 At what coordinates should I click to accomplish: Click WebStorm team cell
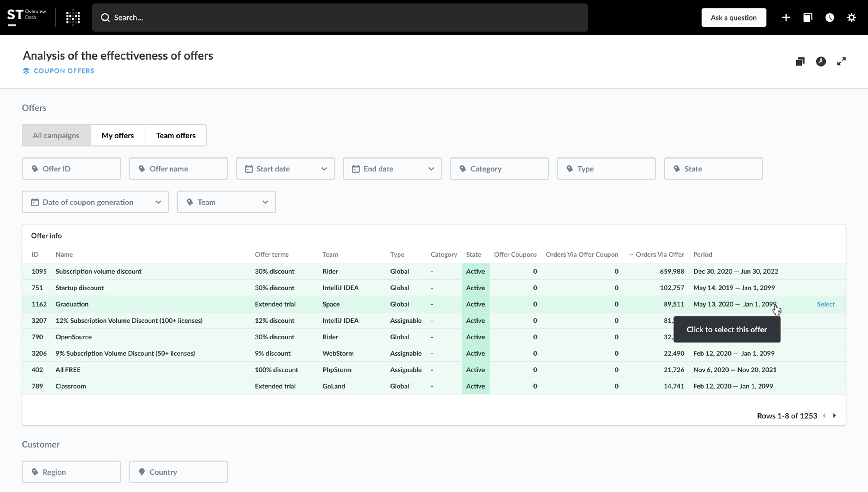(x=338, y=354)
